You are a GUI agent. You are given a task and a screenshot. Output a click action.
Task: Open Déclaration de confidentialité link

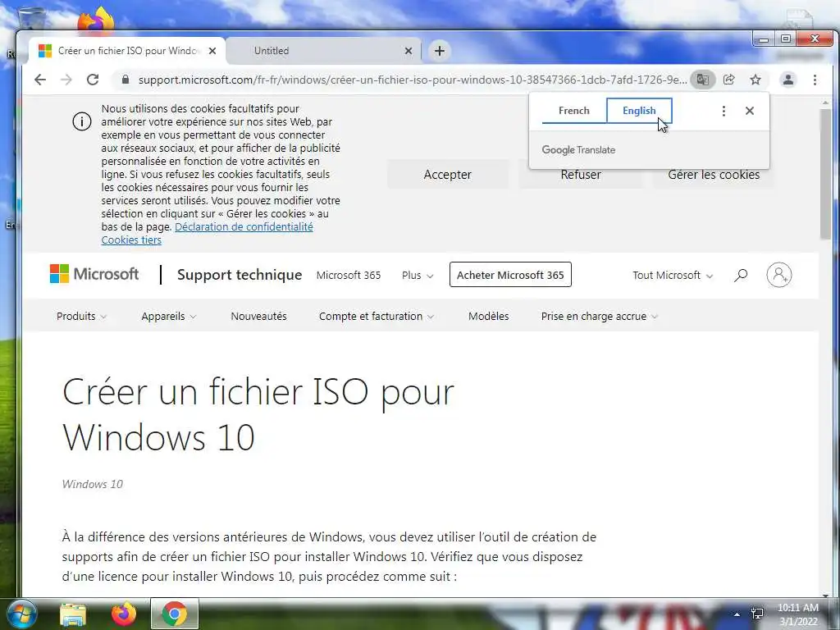point(244,226)
